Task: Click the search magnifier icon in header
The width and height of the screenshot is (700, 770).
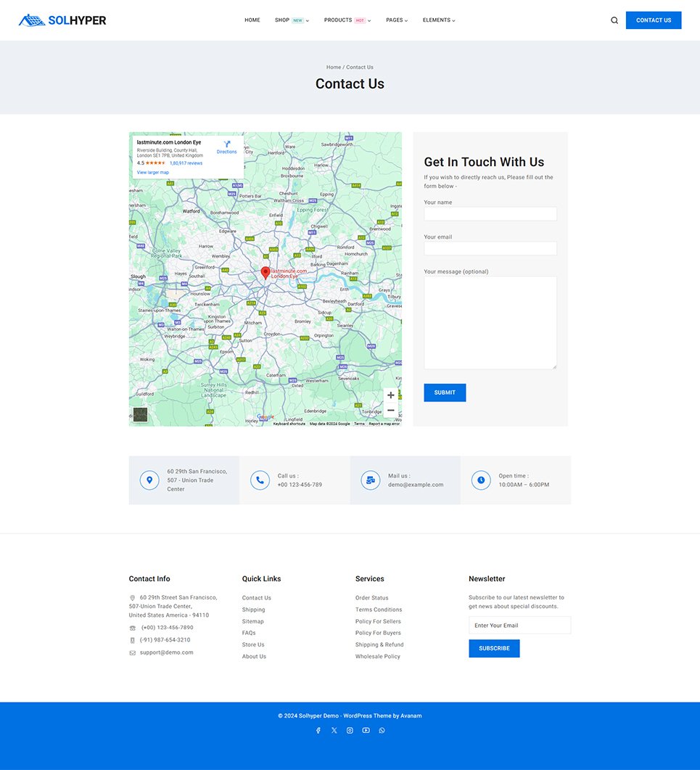Action: (614, 20)
